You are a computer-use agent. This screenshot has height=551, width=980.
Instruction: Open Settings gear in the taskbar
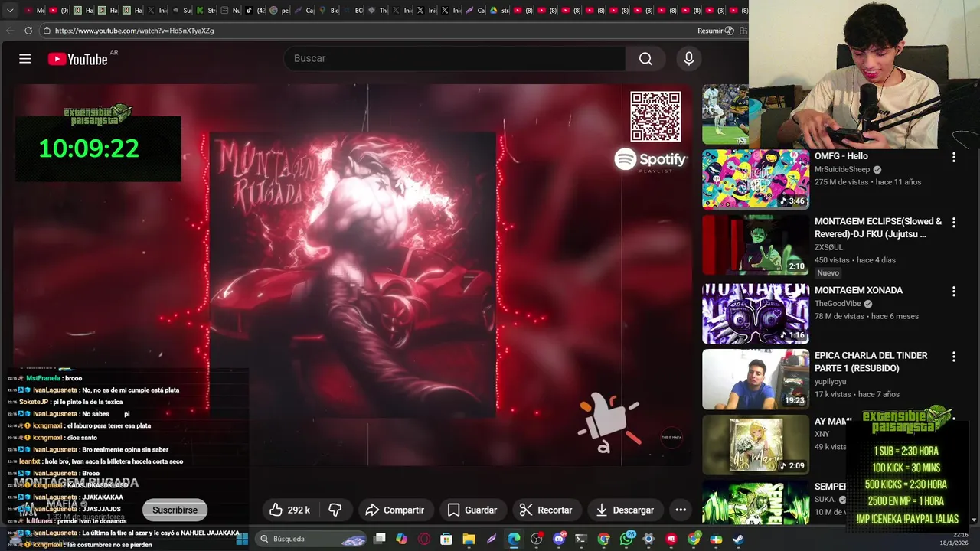pyautogui.click(x=648, y=539)
